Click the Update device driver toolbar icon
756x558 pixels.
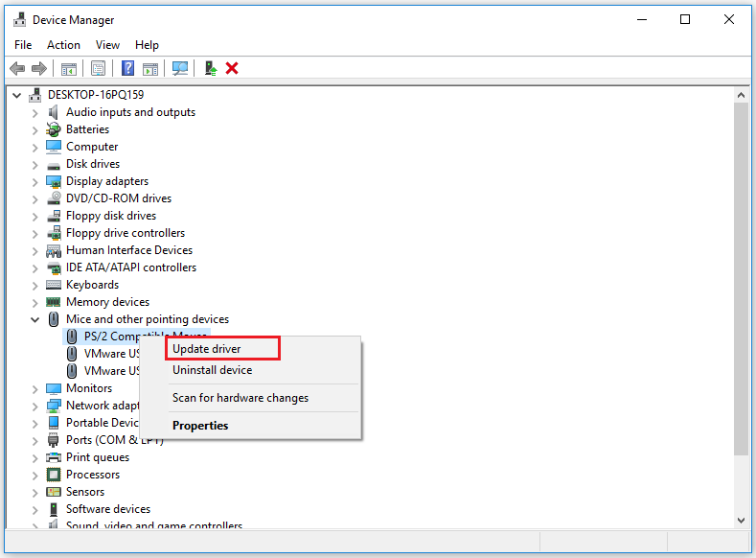pyautogui.click(x=210, y=68)
